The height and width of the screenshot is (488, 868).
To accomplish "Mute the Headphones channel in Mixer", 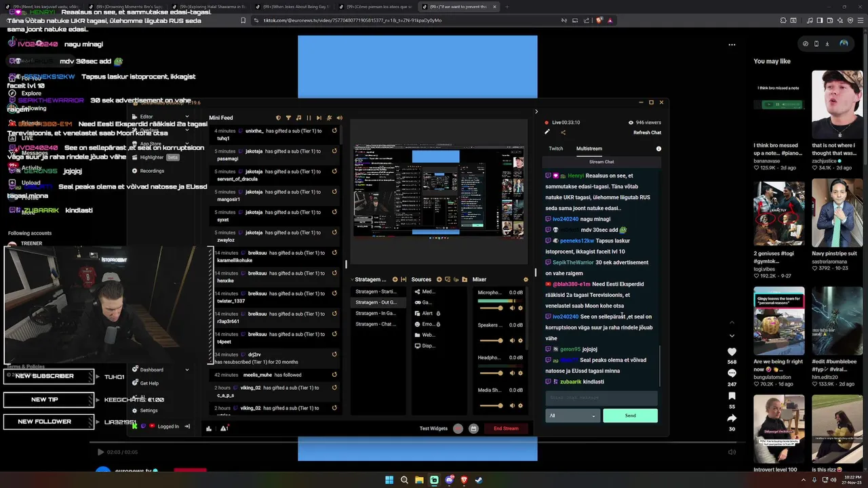I will pyautogui.click(x=512, y=373).
